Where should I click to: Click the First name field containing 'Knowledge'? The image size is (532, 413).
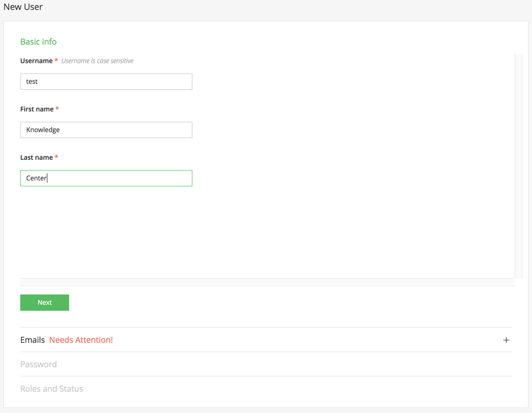click(x=106, y=130)
